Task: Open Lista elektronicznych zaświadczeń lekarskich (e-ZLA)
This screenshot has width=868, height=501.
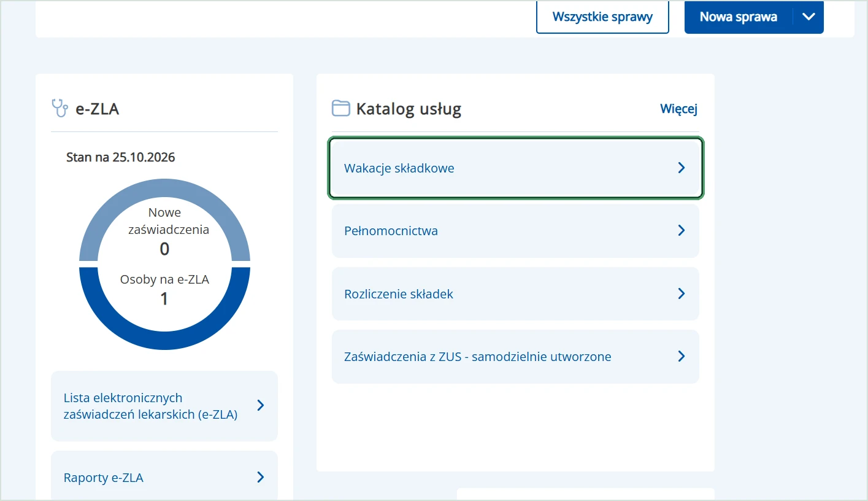Action: (x=164, y=406)
